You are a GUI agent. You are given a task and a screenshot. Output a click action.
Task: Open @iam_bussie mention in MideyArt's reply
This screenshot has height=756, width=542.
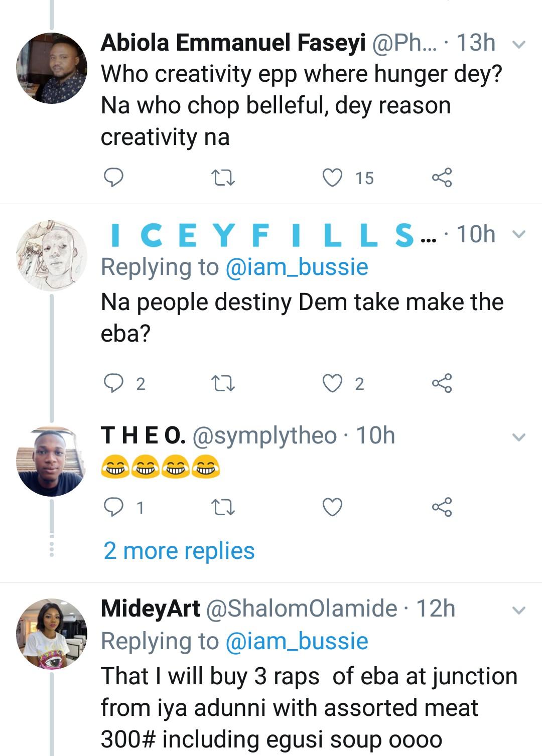[297, 641]
